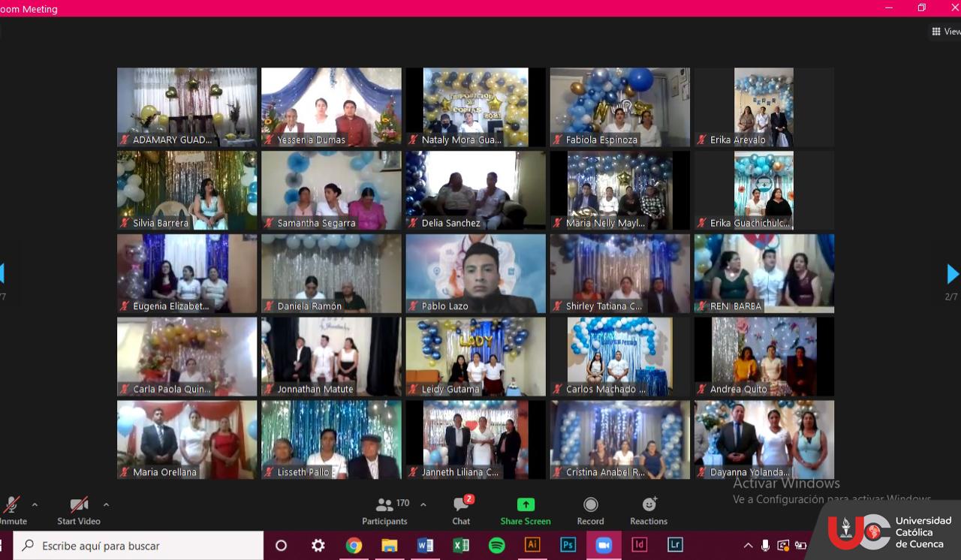Viewport: 961px width, 560px height.
Task: Select Erika Guachichulc... video tile
Action: point(764,191)
